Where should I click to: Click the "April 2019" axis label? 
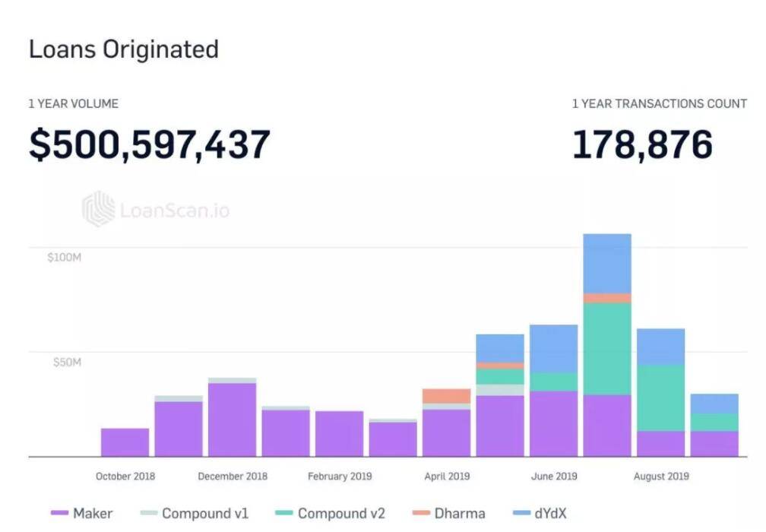447,477
